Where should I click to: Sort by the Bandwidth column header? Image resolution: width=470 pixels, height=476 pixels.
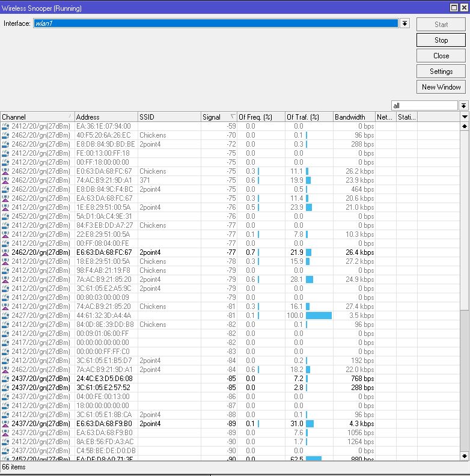pyautogui.click(x=354, y=117)
